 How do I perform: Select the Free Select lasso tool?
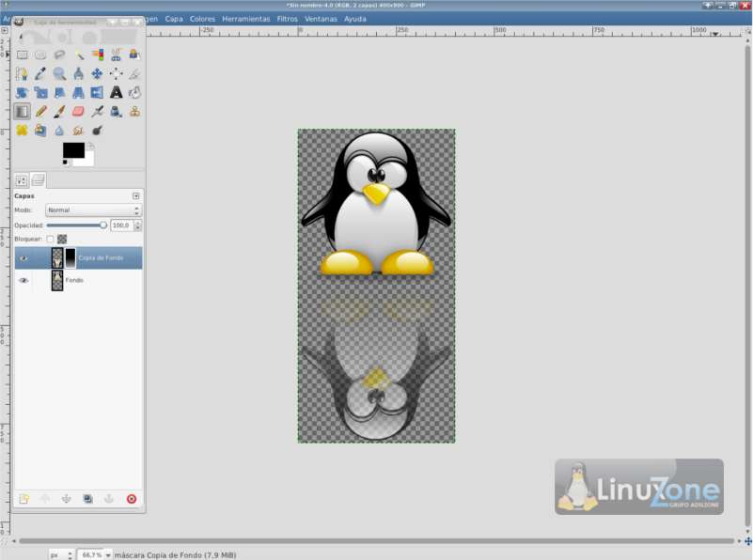click(x=59, y=54)
